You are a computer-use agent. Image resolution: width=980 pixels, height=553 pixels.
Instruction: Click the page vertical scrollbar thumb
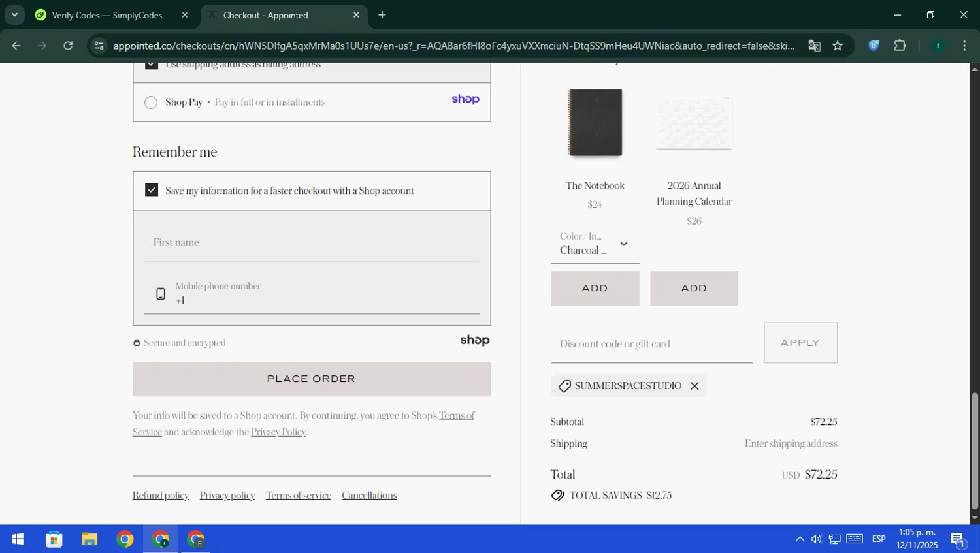[x=975, y=450]
